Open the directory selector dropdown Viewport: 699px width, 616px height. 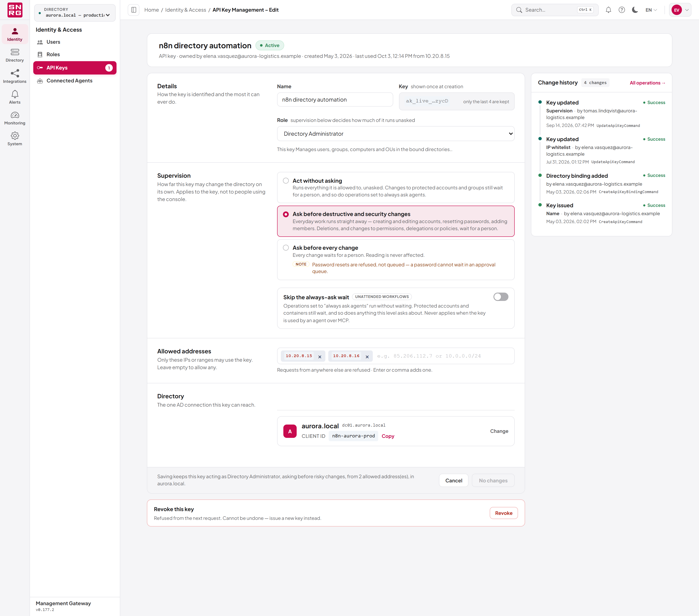[x=75, y=13]
